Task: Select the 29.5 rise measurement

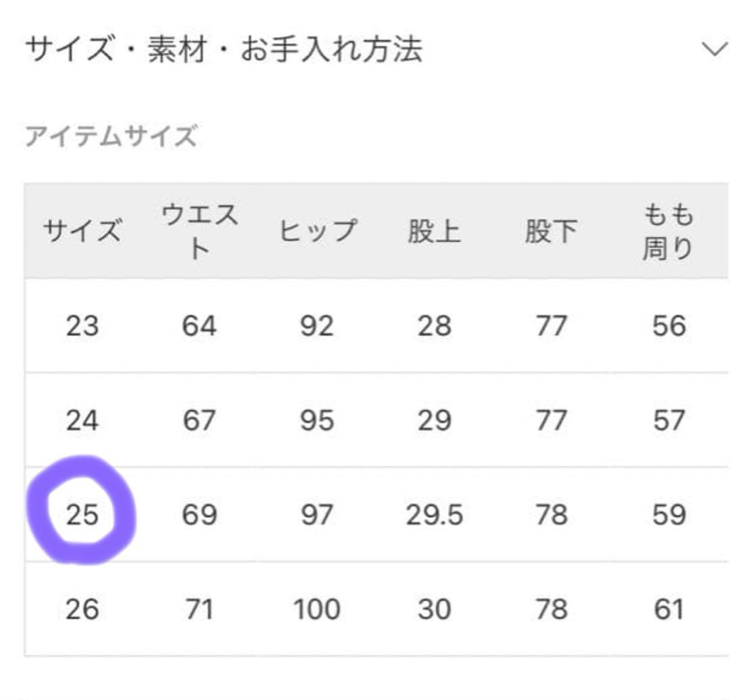Action: 435,515
